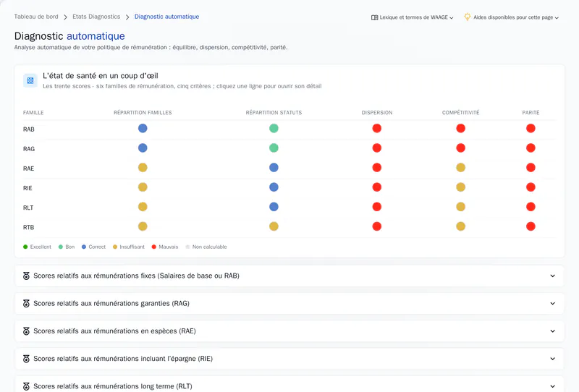Click the RTB family row label
579x392 pixels.
28,227
